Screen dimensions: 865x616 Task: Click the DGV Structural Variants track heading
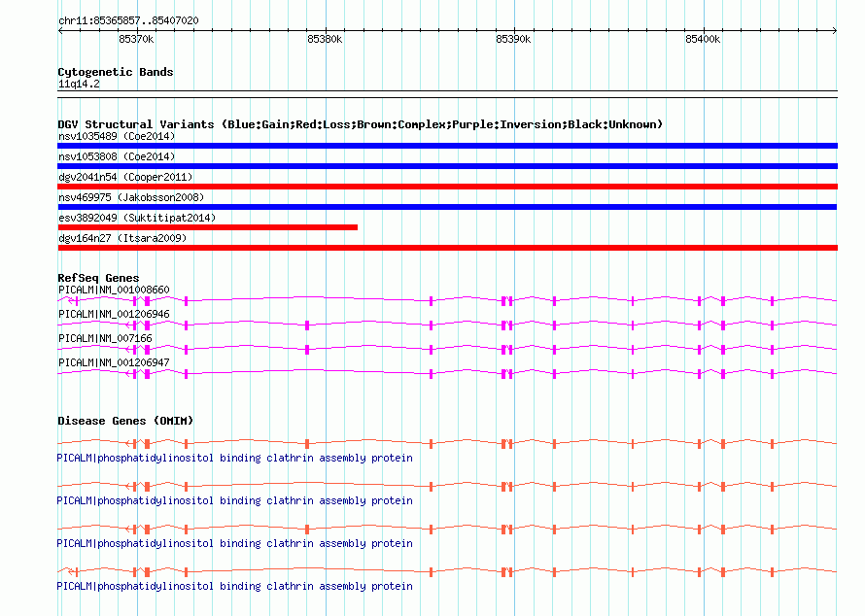(x=360, y=124)
